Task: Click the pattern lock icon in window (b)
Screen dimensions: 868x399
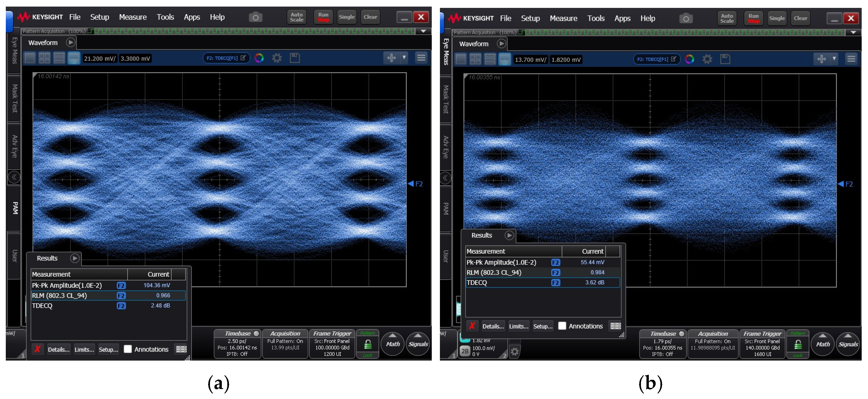Action: [x=797, y=345]
